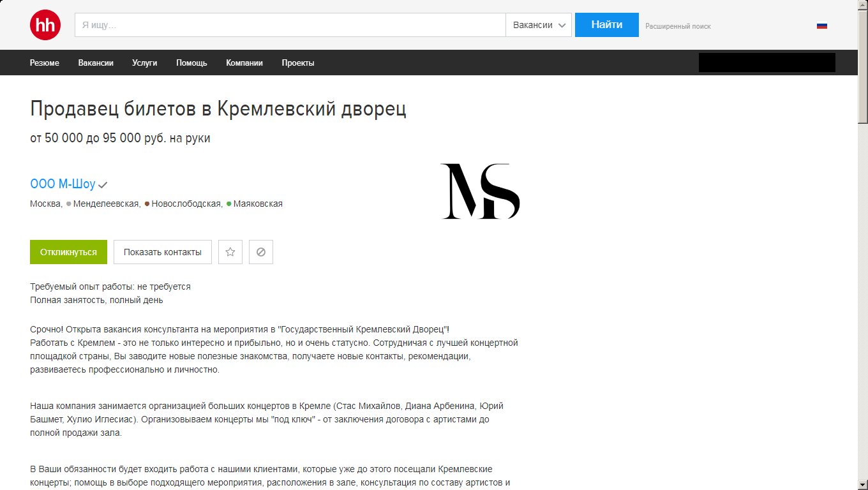
Task: Click the Russian flag language icon
Action: [822, 26]
